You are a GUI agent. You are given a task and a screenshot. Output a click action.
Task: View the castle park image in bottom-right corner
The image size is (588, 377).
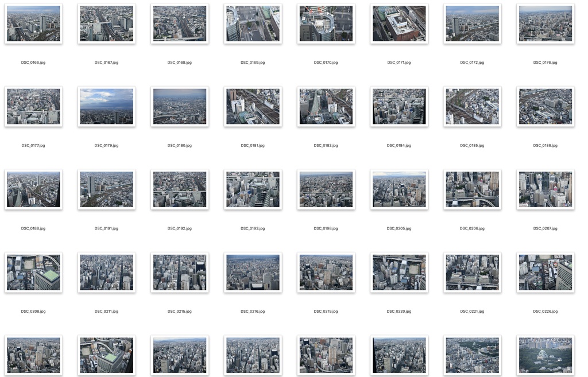(x=544, y=355)
